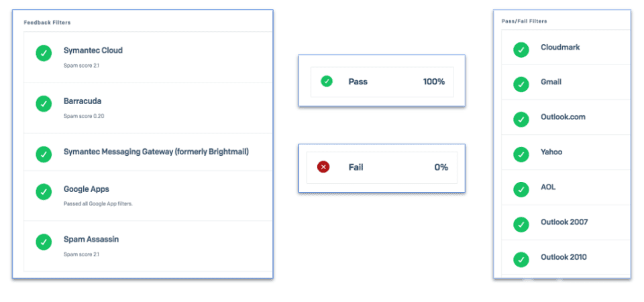Click the Pass 100% result box
Viewport: 644px width, 302px height.
pyautogui.click(x=382, y=82)
